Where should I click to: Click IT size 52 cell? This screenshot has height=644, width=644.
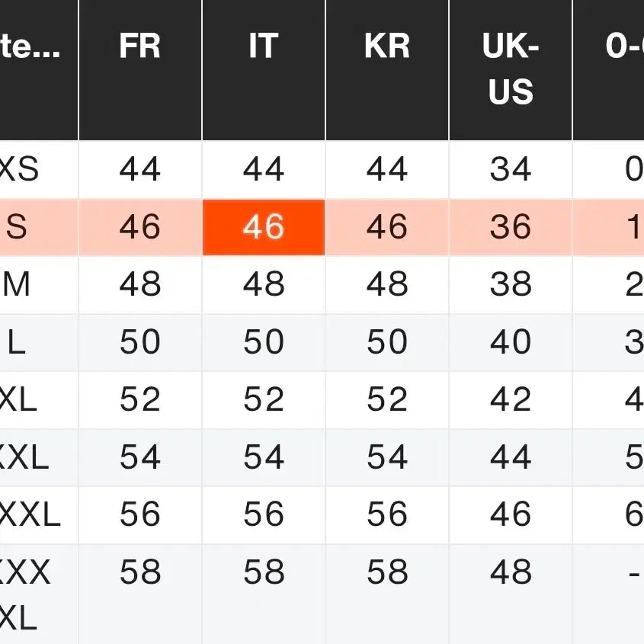tap(264, 400)
